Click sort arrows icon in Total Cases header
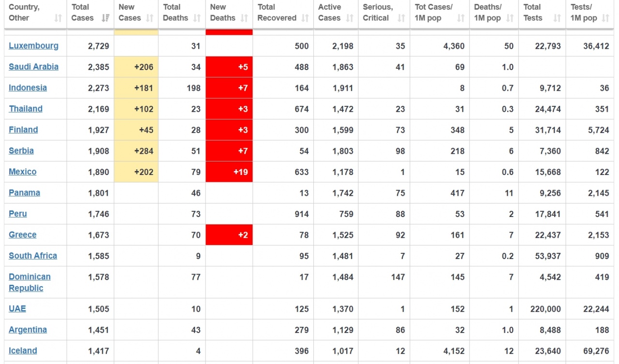 pos(105,18)
